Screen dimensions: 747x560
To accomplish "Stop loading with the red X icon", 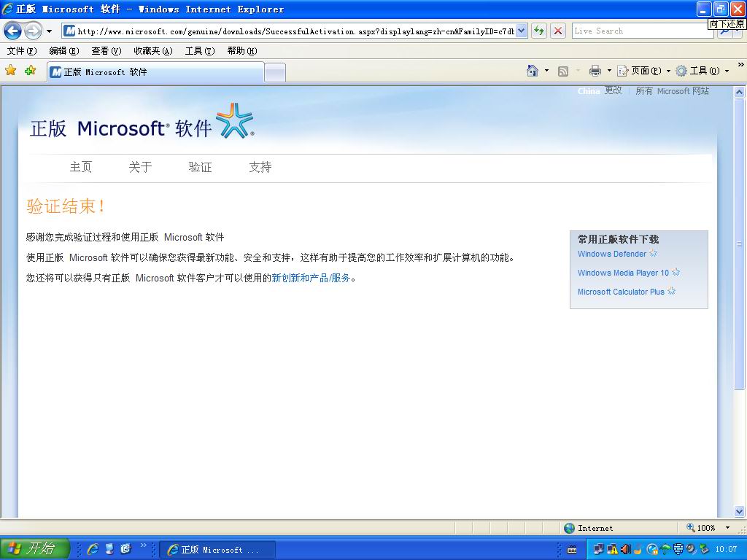I will (558, 31).
